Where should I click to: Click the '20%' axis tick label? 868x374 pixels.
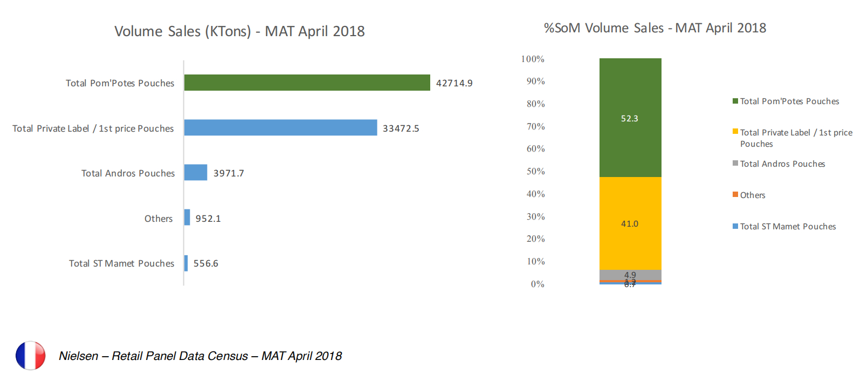(536, 239)
